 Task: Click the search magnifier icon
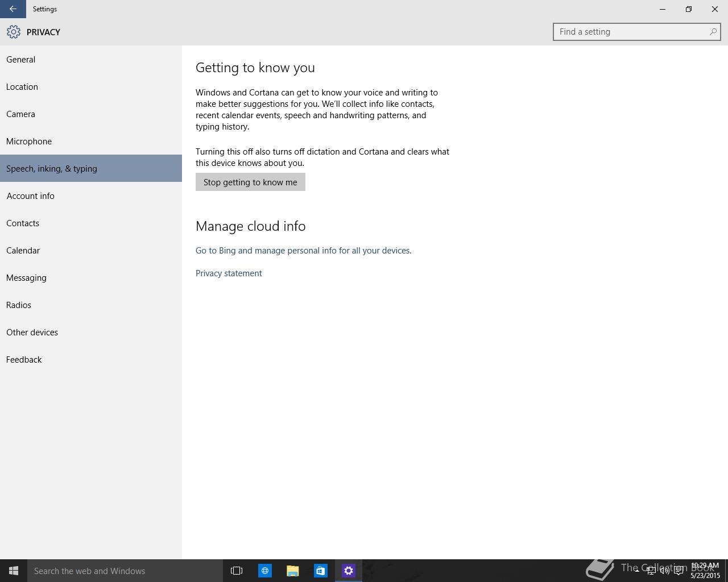coord(713,32)
